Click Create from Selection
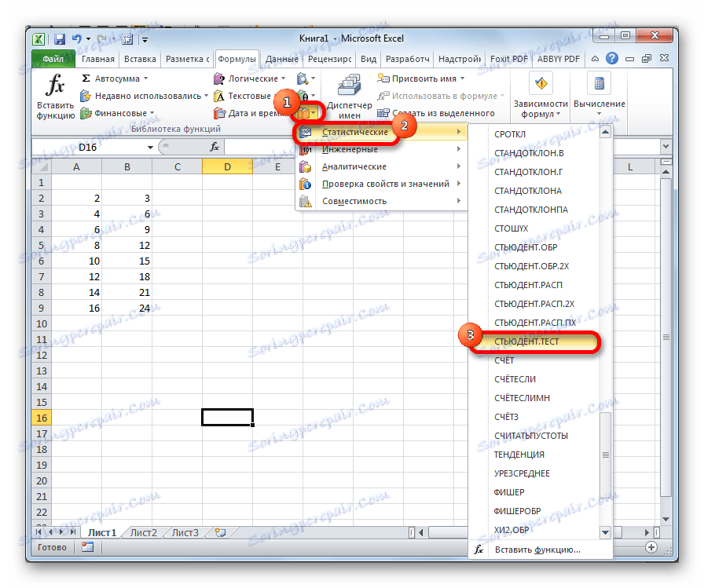 436,114
